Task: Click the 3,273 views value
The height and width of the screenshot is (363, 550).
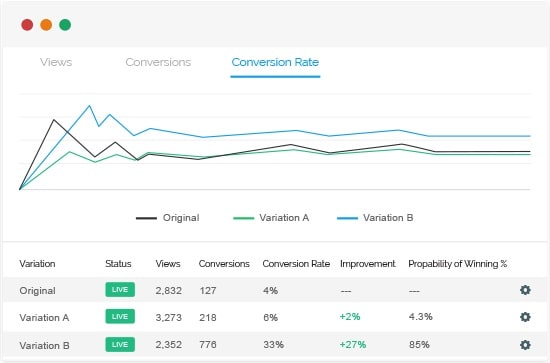Action: 169,318
